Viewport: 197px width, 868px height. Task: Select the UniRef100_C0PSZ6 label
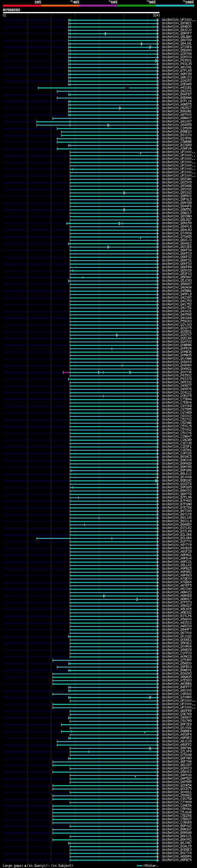point(177,453)
